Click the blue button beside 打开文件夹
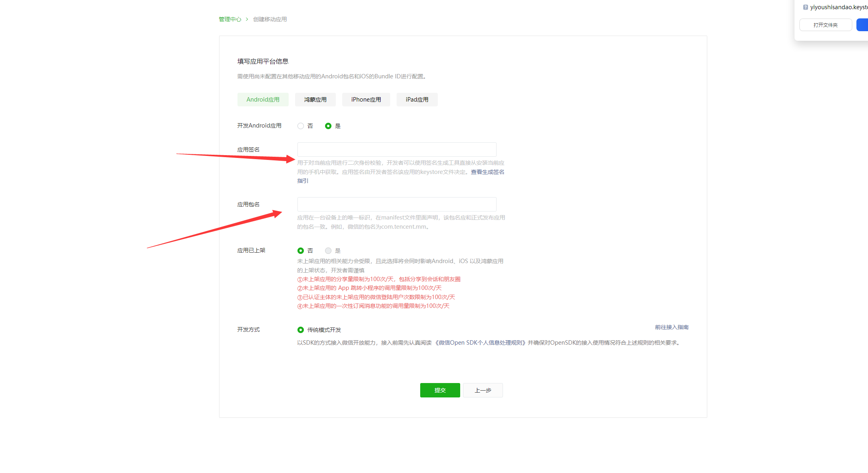This screenshot has height=473, width=868. [862, 25]
